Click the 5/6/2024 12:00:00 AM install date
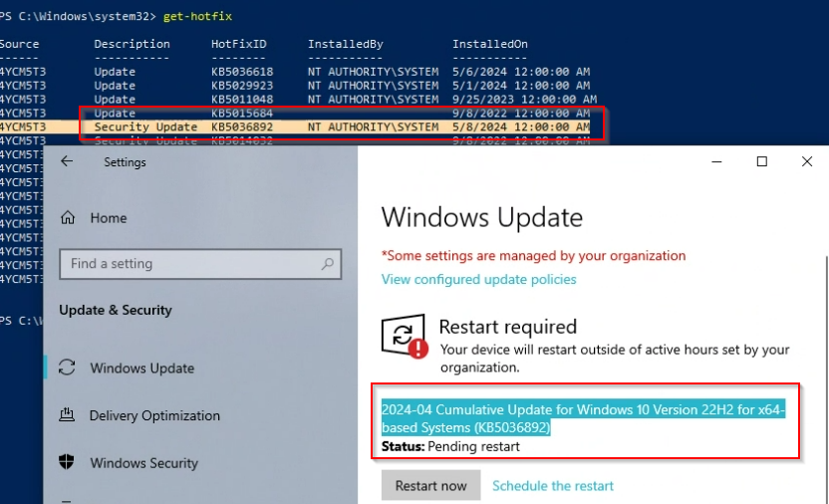This screenshot has height=504, width=829. pyautogui.click(x=521, y=72)
